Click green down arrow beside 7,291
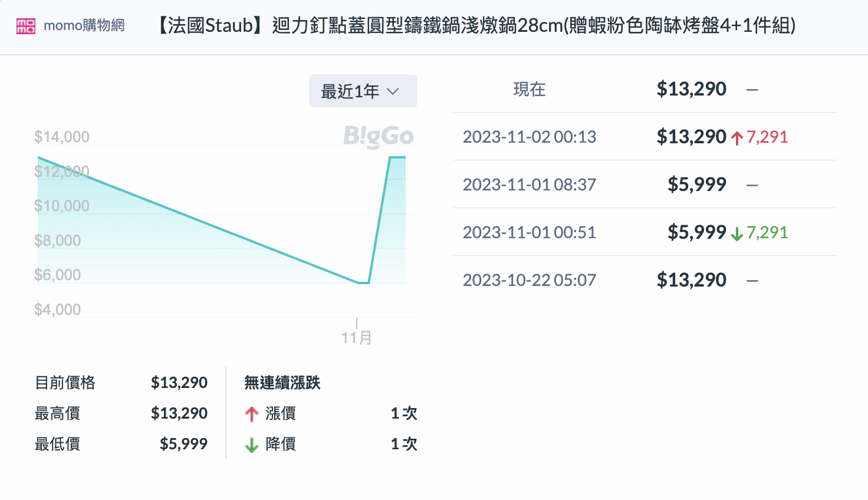Image resolution: width=868 pixels, height=500 pixels. 737,233
